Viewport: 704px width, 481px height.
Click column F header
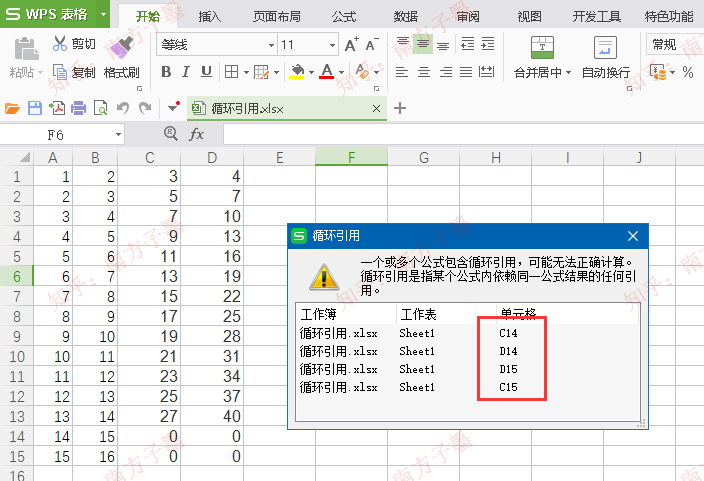click(x=352, y=157)
